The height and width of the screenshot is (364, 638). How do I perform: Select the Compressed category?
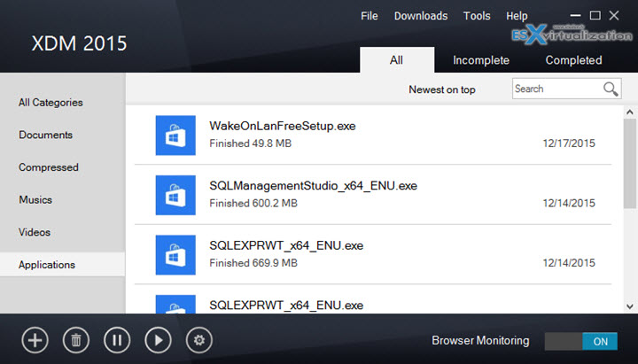49,167
